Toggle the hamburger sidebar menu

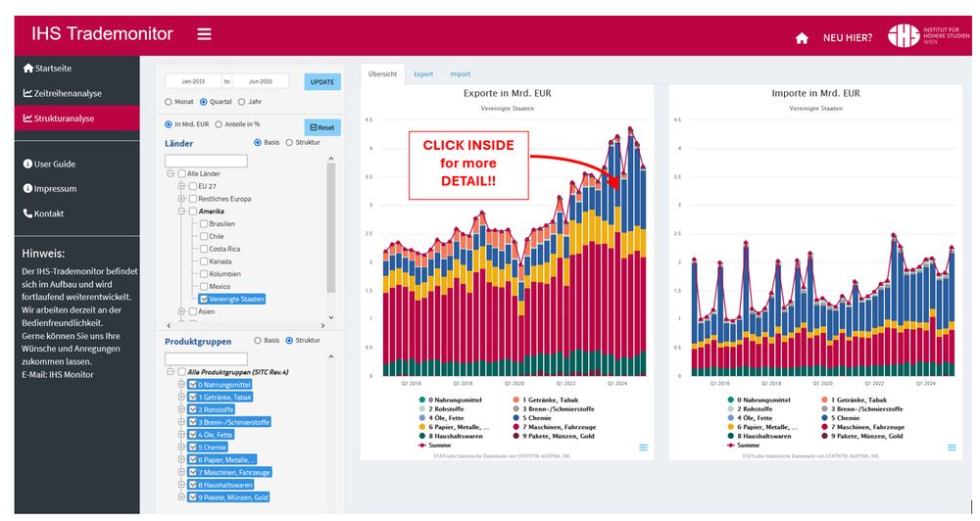(x=205, y=33)
